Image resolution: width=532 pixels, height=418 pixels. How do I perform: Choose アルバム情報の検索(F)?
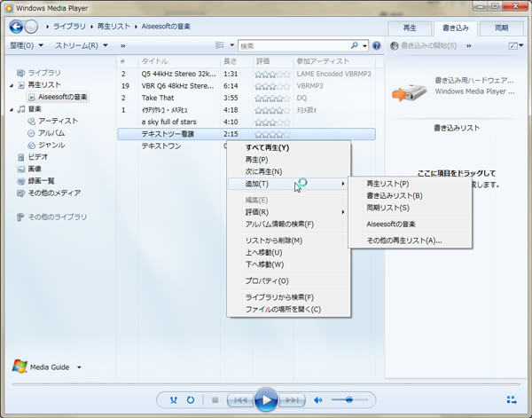pyautogui.click(x=288, y=225)
